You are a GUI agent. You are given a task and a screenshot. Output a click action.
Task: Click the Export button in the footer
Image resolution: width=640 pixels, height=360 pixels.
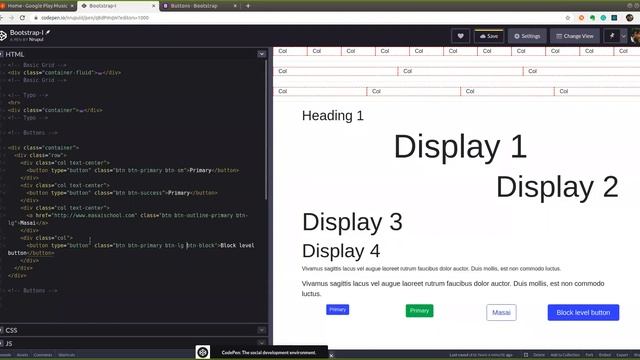click(x=622, y=355)
